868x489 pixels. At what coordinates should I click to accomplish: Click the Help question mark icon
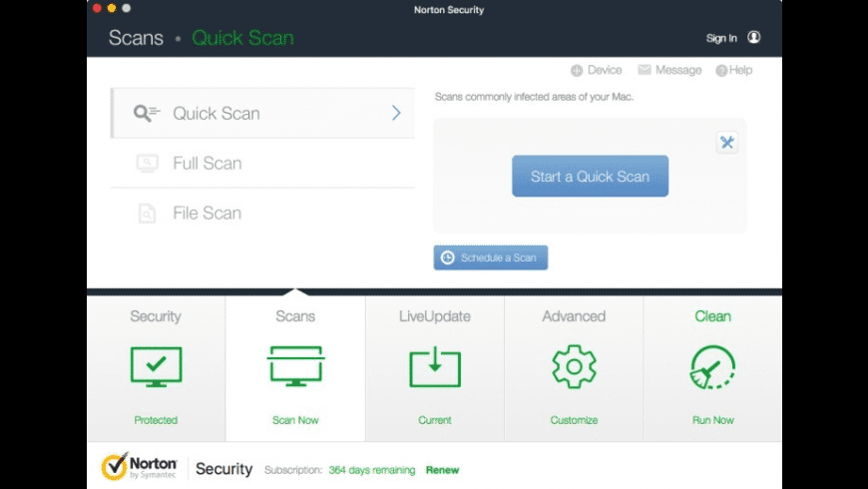coord(721,70)
